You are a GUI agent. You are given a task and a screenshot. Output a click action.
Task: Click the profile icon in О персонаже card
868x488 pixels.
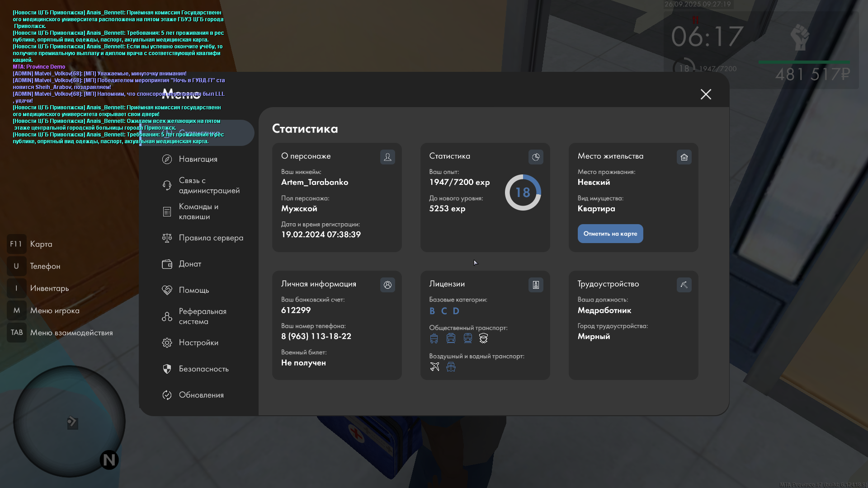(387, 157)
